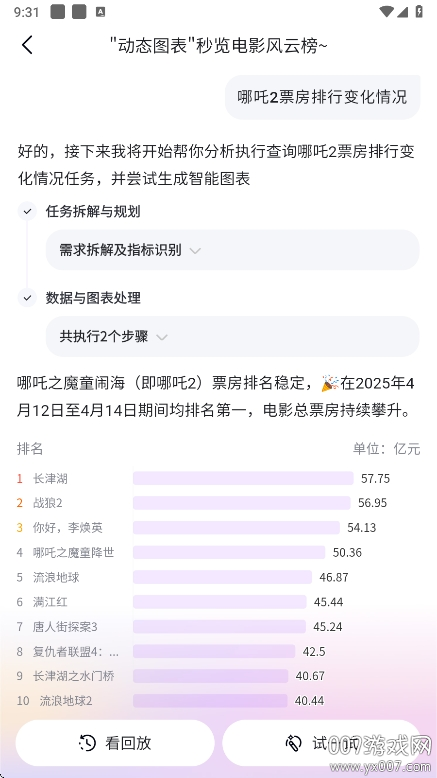Image resolution: width=437 pixels, height=778 pixels.
Task: Expand the 共执行2个步骤 dropdown
Action: pos(233,336)
